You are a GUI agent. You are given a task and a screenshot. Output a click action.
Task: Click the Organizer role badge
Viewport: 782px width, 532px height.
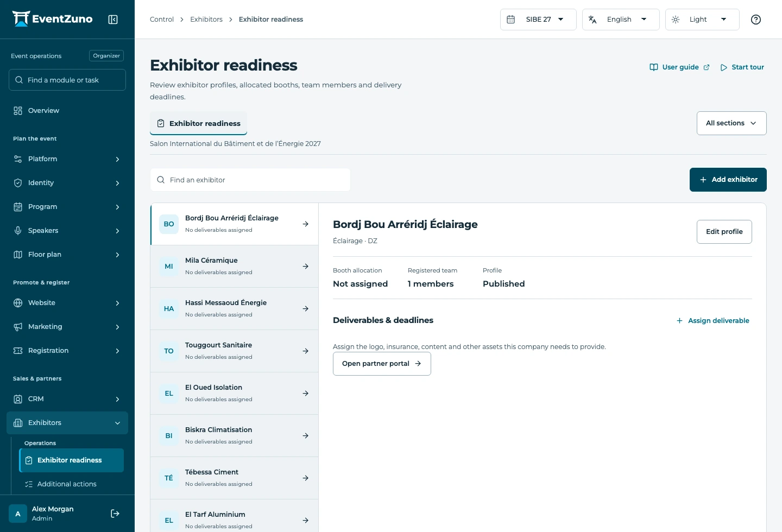[106, 56]
